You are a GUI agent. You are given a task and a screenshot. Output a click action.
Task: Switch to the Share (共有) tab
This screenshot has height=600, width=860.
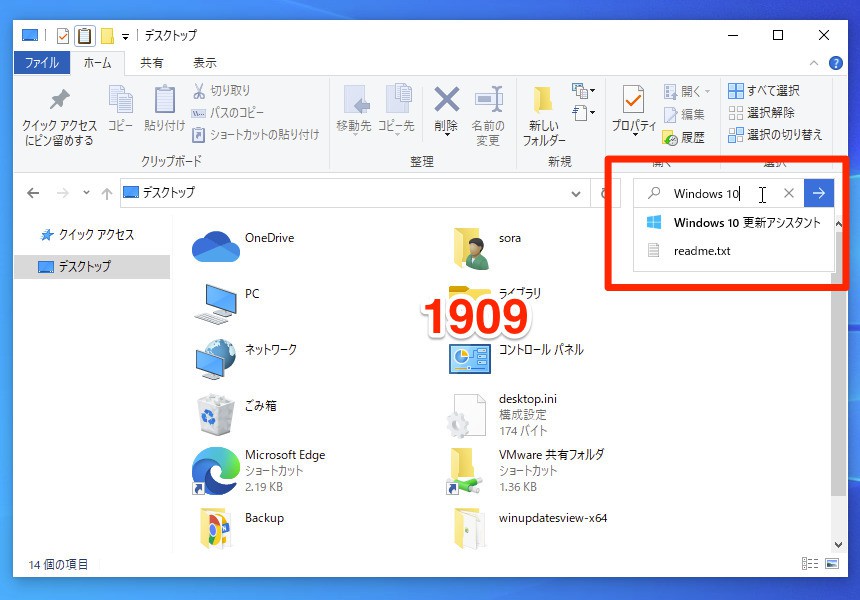tap(151, 63)
